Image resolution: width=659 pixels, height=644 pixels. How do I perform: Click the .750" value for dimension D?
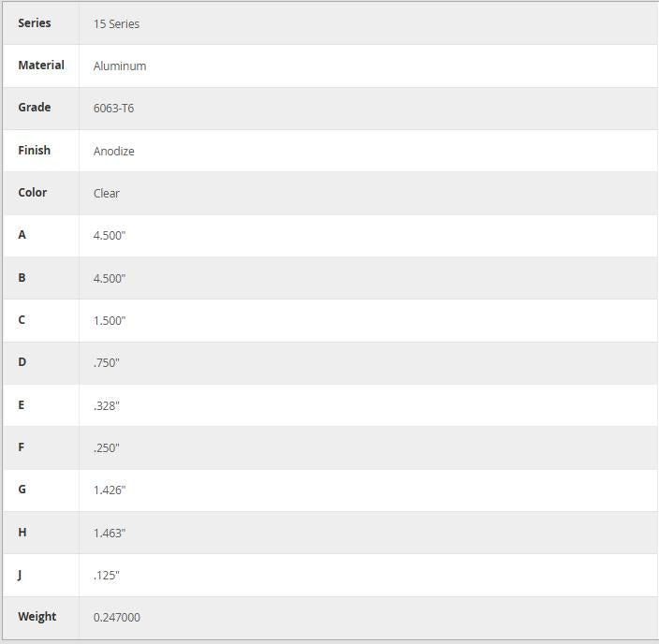click(107, 363)
